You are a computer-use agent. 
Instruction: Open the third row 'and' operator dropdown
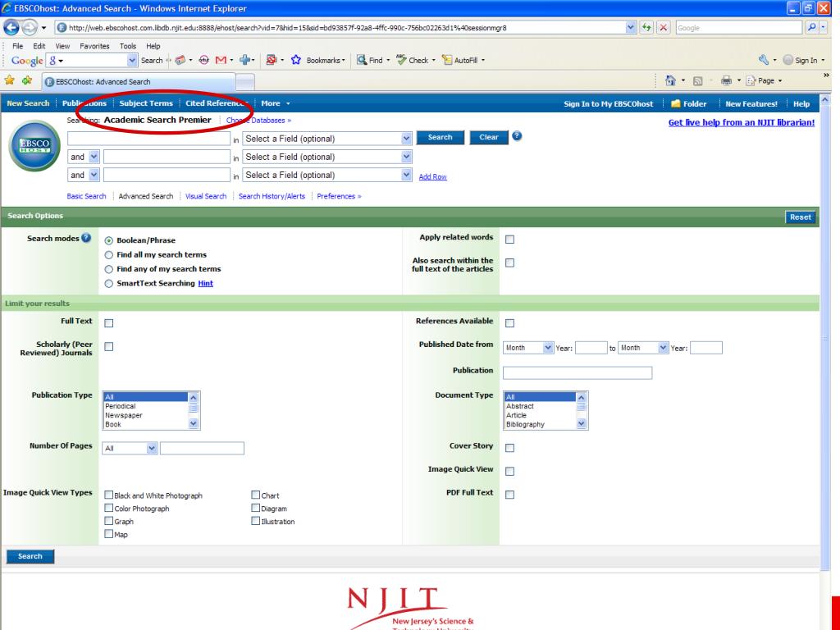click(x=83, y=176)
